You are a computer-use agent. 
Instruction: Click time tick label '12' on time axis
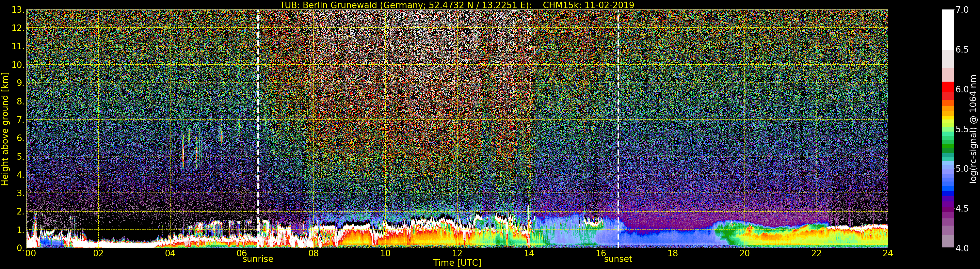[x=457, y=253]
